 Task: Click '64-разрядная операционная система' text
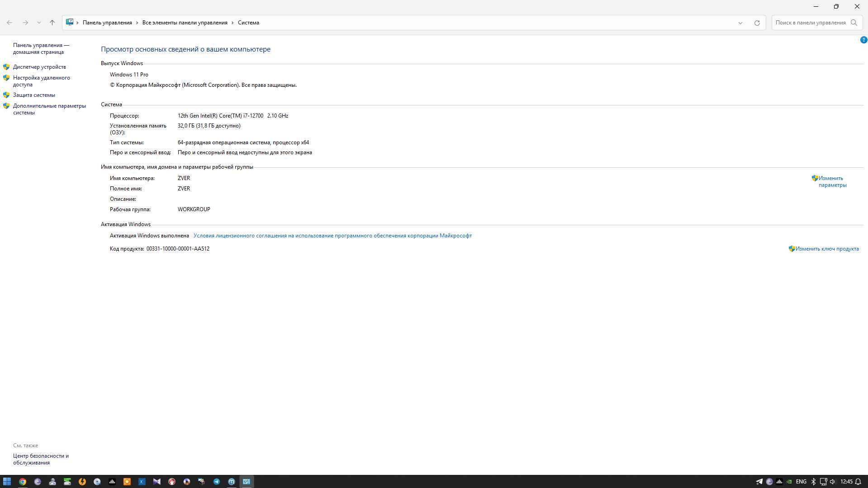[x=224, y=142]
